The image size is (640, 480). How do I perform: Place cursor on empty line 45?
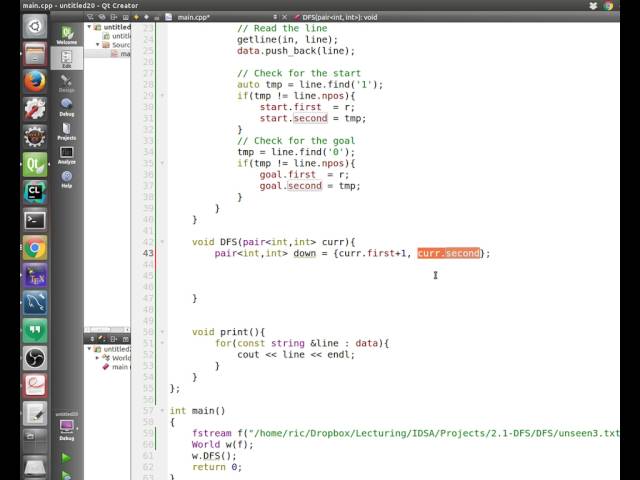[x=300, y=276]
